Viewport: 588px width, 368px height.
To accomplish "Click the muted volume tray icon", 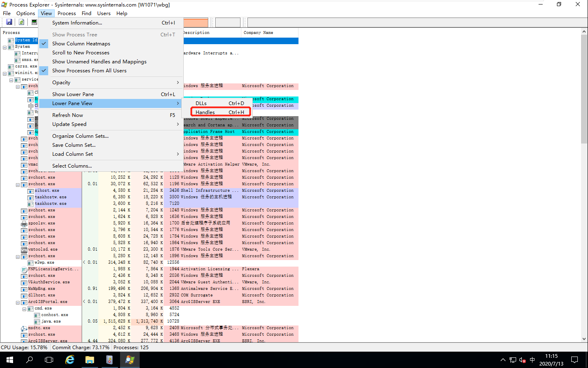I will (x=523, y=360).
